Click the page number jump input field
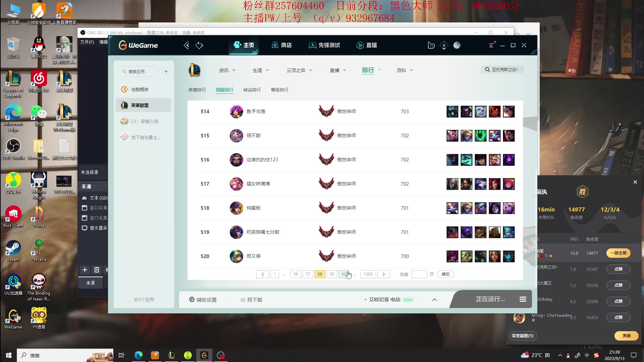This screenshot has width=644, height=362. click(x=419, y=274)
